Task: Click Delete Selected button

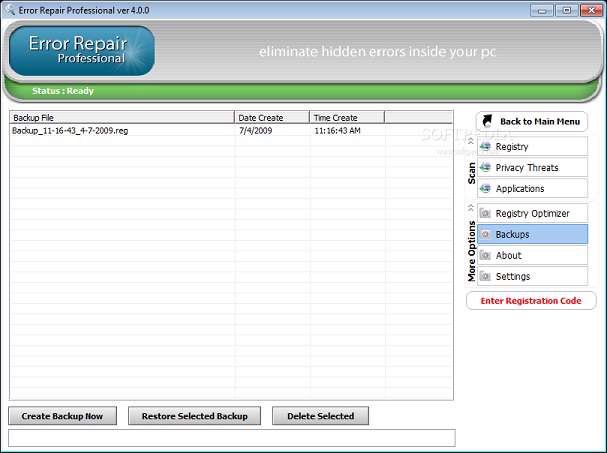Action: [320, 416]
